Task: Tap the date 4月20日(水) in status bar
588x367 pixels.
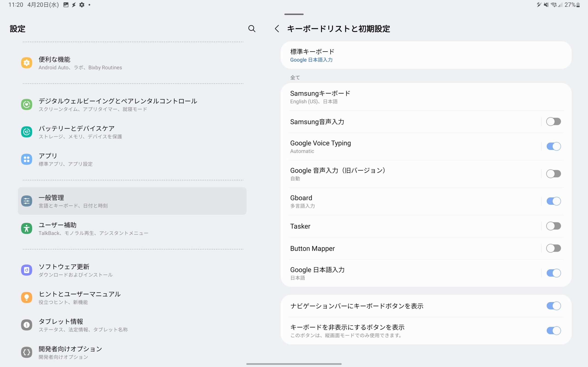Action: (x=43, y=5)
